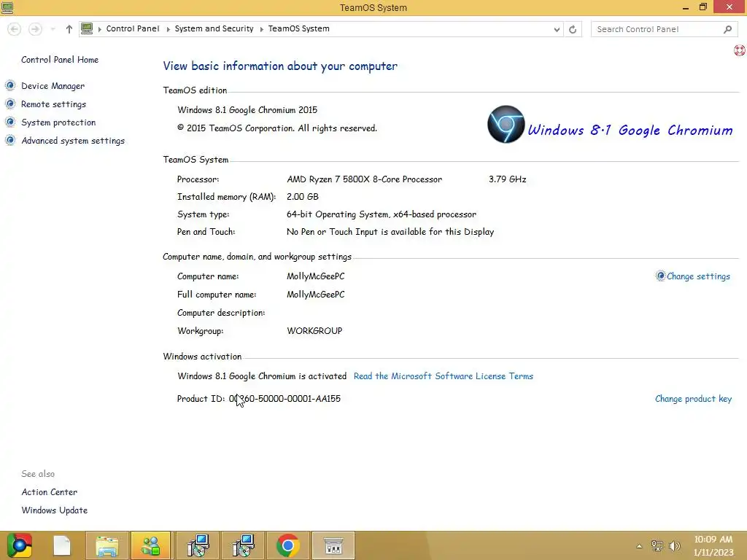The height and width of the screenshot is (560, 747).
Task: Go to Control Panel Home
Action: pyautogui.click(x=60, y=60)
